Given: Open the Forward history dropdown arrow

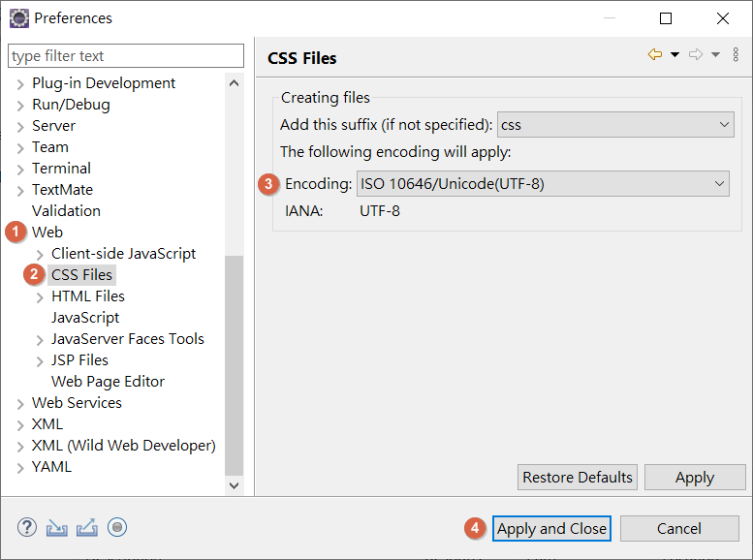Looking at the screenshot, I should [715, 55].
